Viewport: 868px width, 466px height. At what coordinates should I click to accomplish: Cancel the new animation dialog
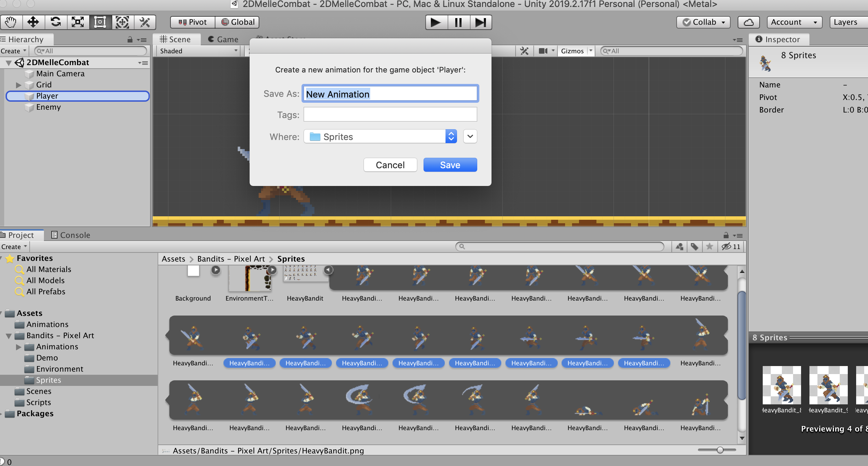390,165
